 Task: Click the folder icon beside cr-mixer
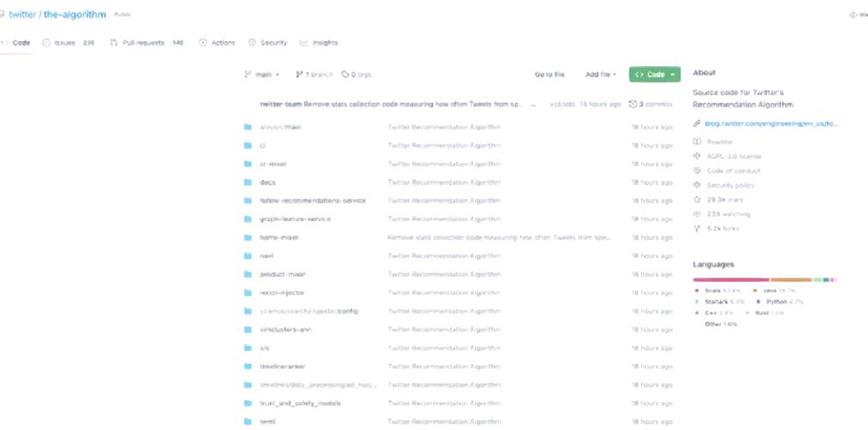pos(248,164)
